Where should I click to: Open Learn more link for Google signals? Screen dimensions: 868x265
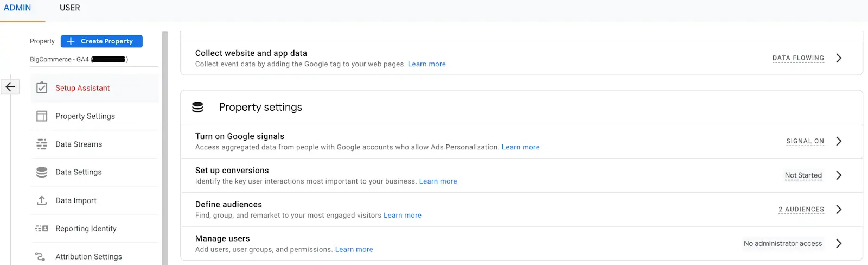click(521, 147)
